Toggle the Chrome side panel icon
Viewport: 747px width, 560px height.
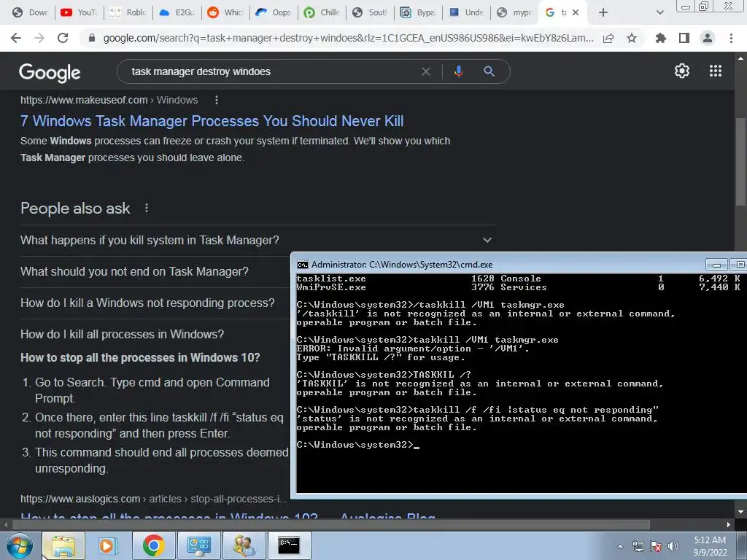pyautogui.click(x=684, y=38)
